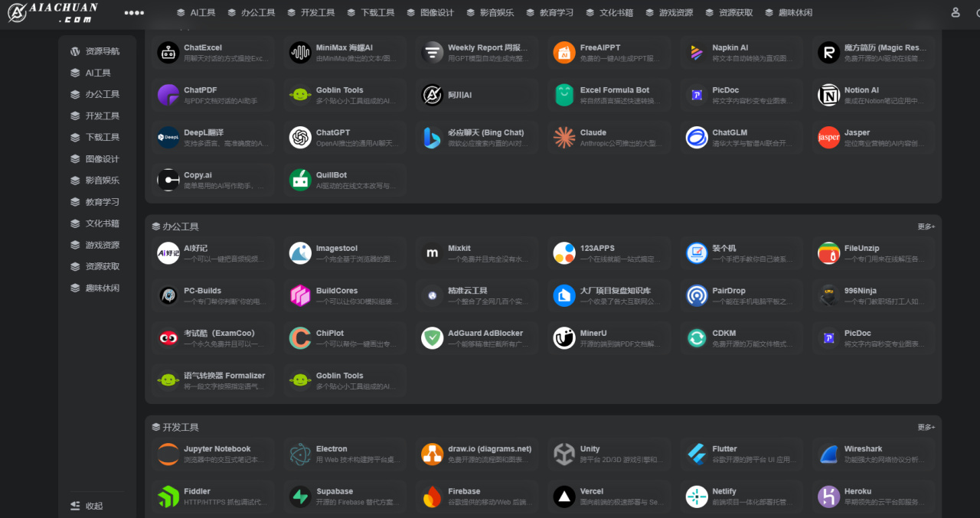Select 资源获取 in the sidebar

[x=96, y=266]
